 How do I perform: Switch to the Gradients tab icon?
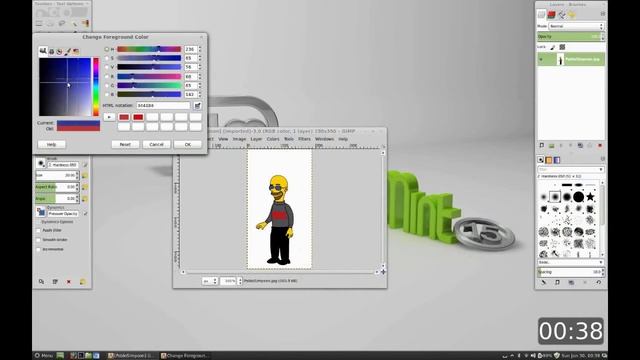click(x=557, y=160)
